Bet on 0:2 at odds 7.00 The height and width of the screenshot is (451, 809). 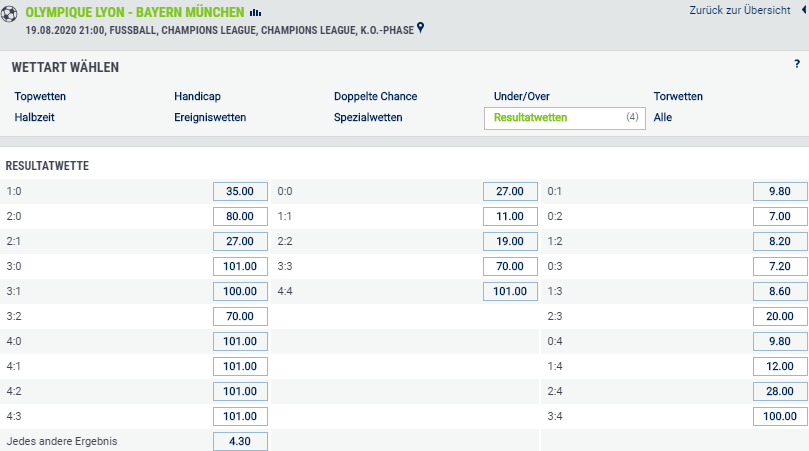[x=780, y=216]
